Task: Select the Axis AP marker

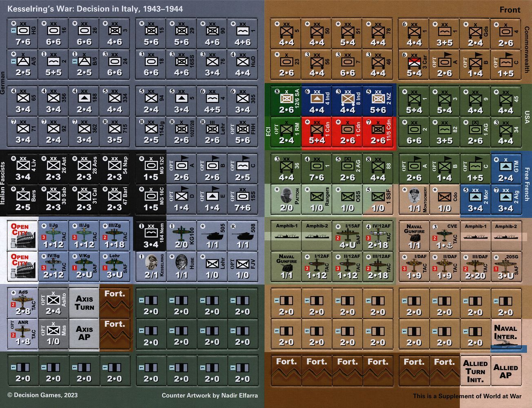Action: 84,334
